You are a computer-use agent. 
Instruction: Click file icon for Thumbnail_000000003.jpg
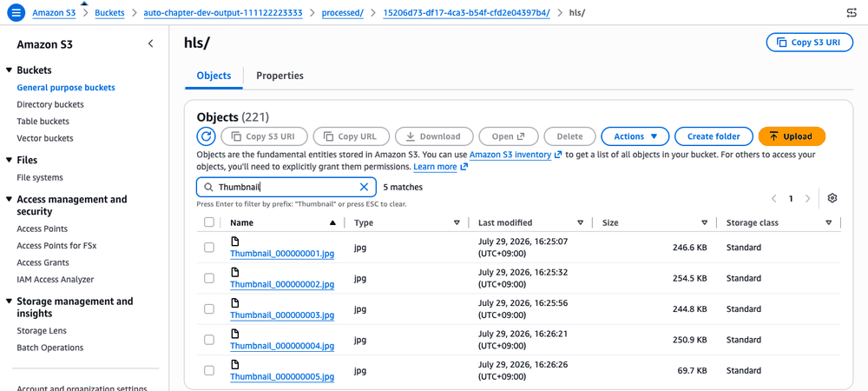234,303
